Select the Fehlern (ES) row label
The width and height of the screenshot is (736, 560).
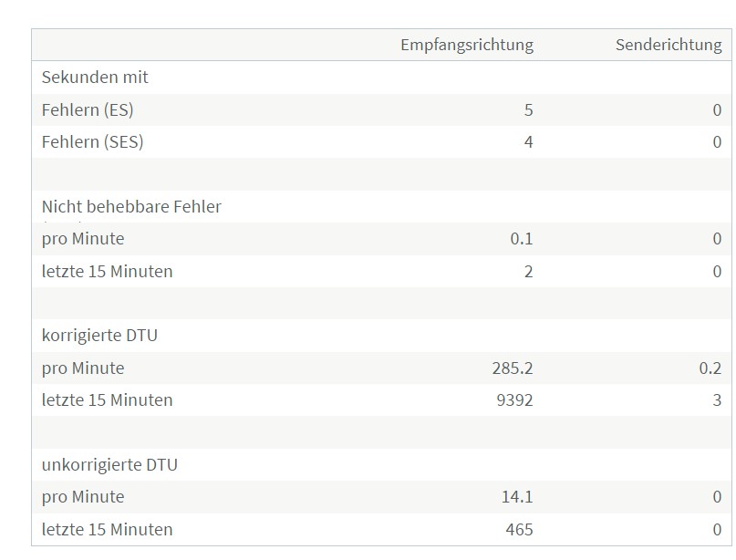pyautogui.click(x=88, y=109)
